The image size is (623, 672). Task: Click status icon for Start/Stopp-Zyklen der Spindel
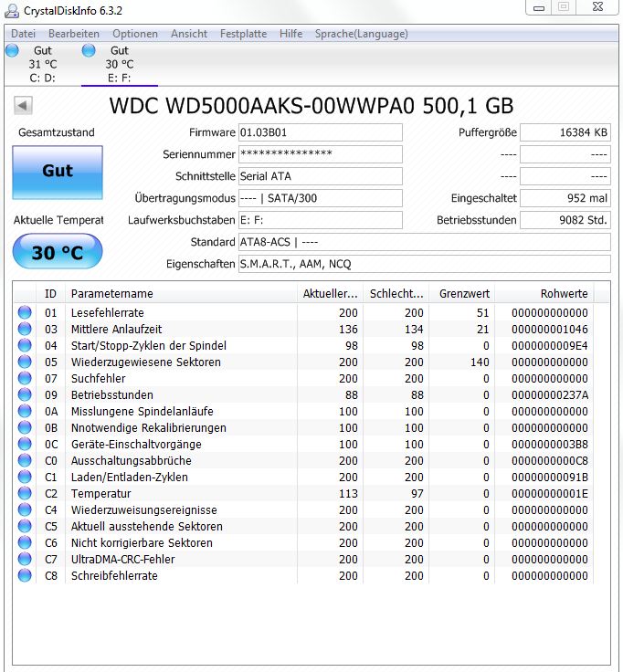[25, 345]
